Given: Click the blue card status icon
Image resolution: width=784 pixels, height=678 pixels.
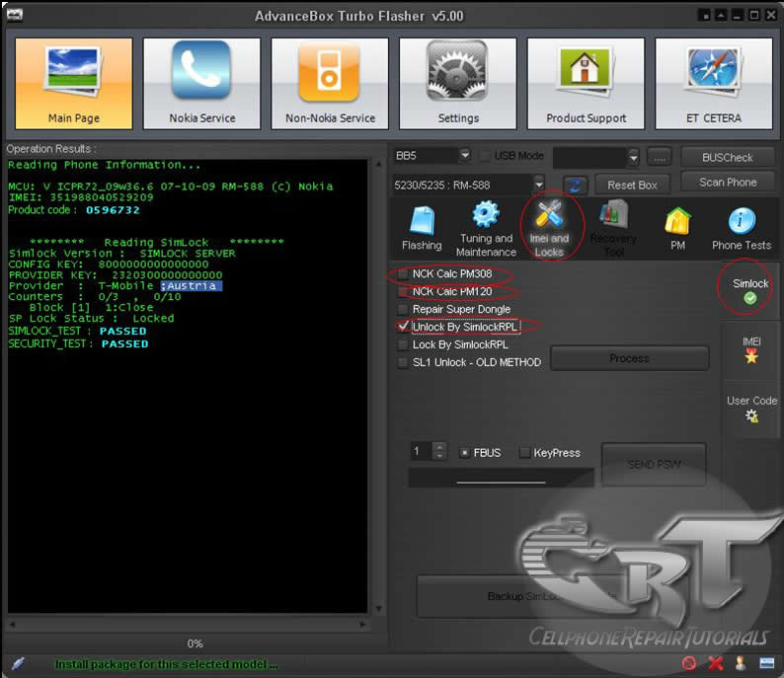Looking at the screenshot, I should click(x=766, y=663).
